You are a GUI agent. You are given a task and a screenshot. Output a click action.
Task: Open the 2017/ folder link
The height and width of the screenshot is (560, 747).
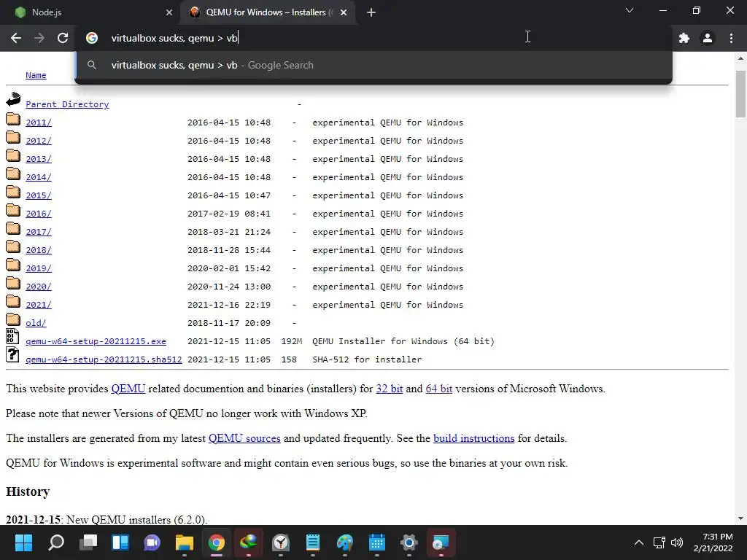coord(39,232)
